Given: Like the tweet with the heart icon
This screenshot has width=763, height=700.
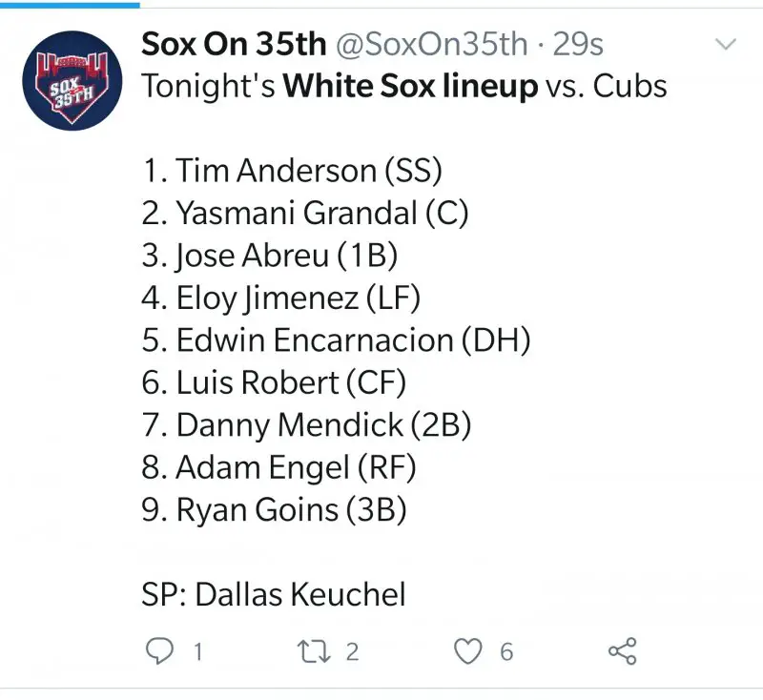Looking at the screenshot, I should 466,651.
